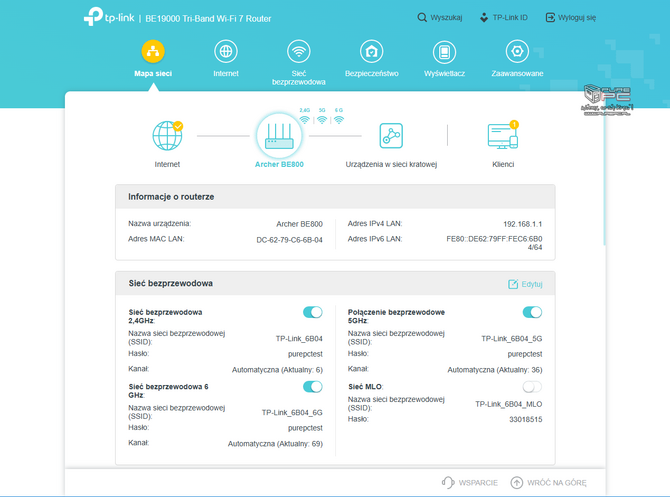
Task: Click the Edytuj link text
Action: click(532, 284)
